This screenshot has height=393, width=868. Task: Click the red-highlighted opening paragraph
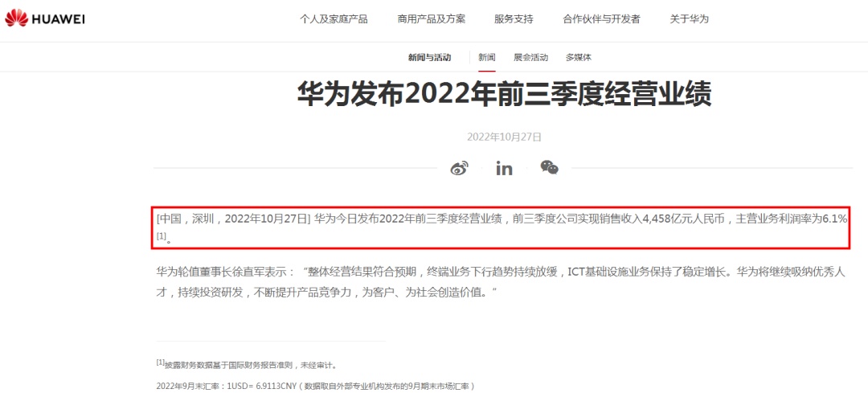501,228
